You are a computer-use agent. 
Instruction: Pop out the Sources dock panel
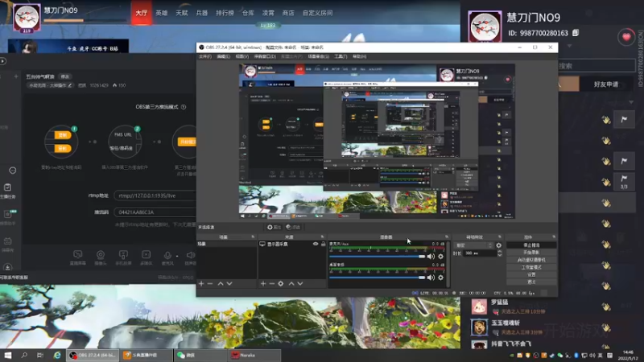(322, 237)
